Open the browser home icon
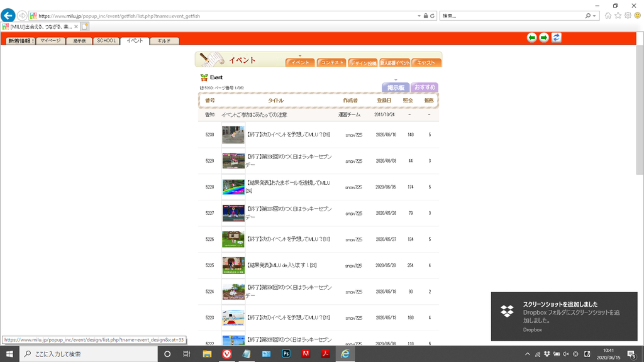644x362 pixels. [x=608, y=15]
